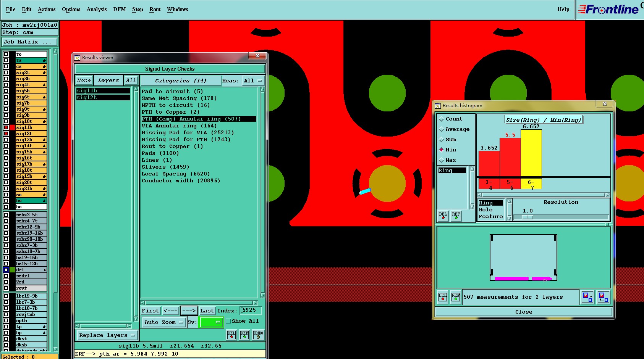Select Missing Pad for PTH (1243)
The image size is (644, 359).
tap(186, 140)
